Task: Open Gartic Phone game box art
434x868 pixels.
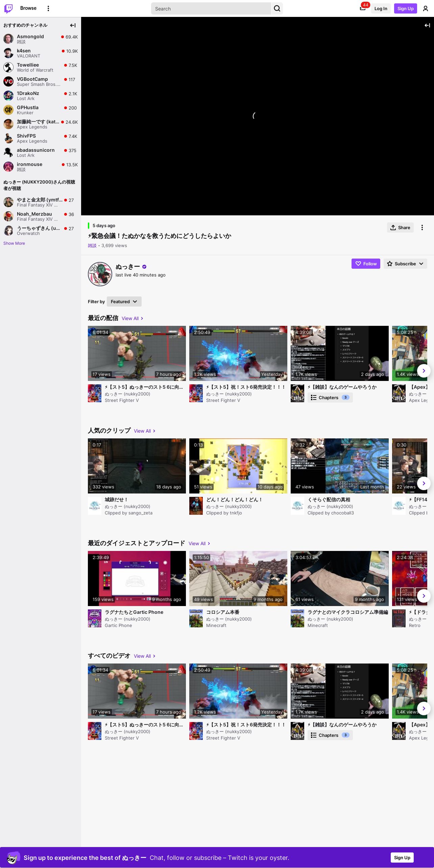Action: coord(95,619)
